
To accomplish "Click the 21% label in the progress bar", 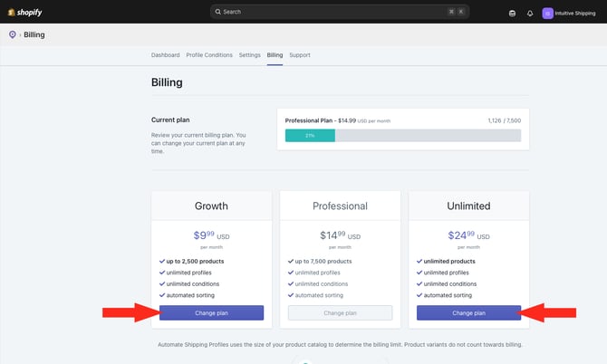I will pos(310,136).
